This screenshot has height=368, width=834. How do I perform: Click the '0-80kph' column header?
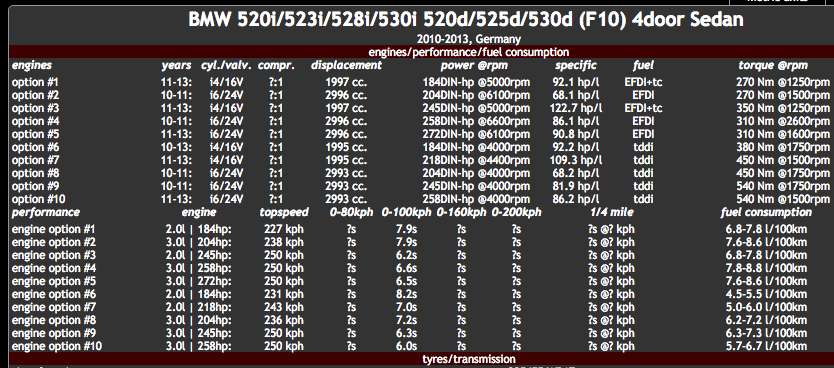pyautogui.click(x=351, y=212)
